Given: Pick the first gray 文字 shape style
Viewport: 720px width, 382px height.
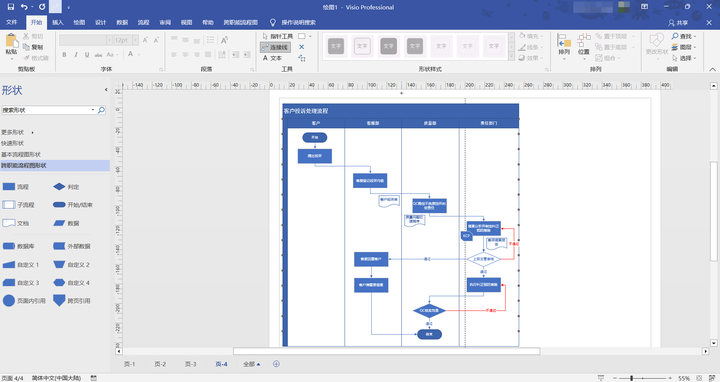Looking at the screenshot, I should [336, 46].
